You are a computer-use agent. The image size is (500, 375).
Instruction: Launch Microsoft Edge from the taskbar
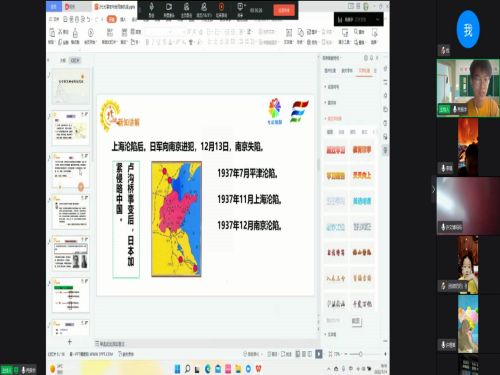[208, 369]
